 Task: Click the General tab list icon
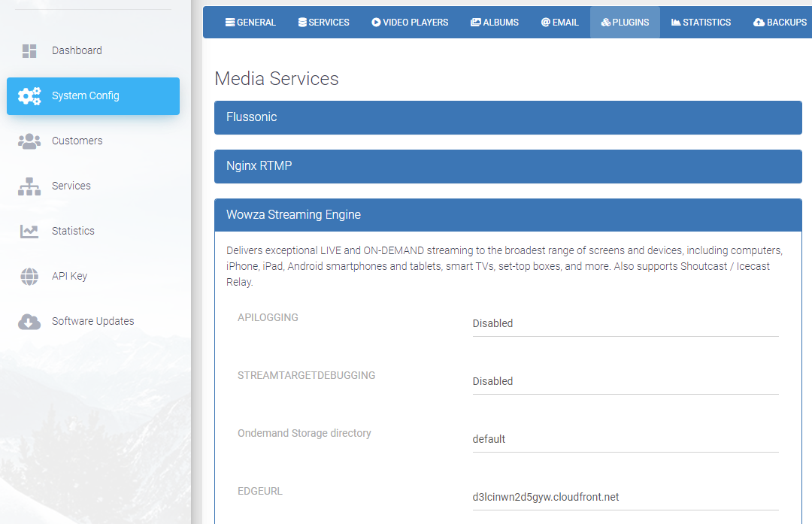click(230, 23)
